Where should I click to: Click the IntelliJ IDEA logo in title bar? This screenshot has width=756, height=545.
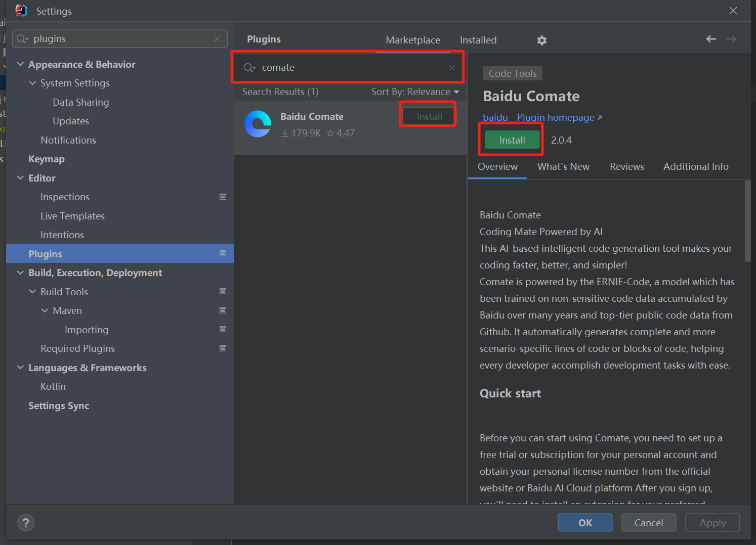click(21, 11)
